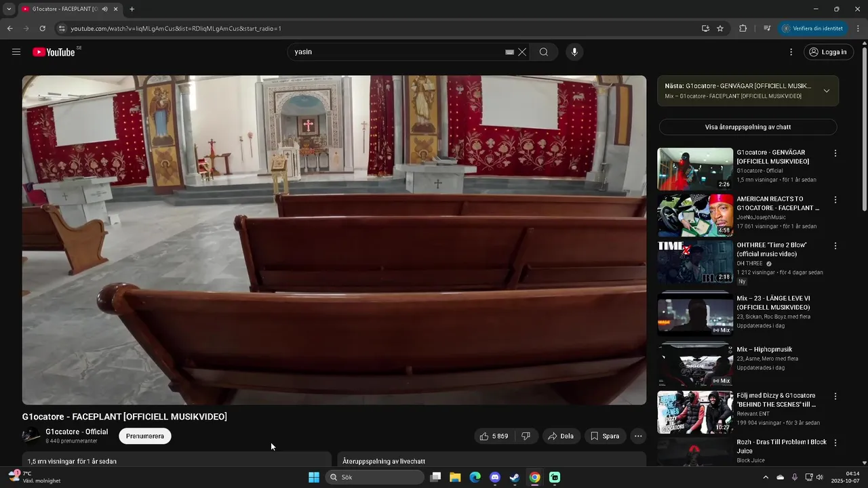Open Discord from taskbar
The height and width of the screenshot is (488, 868).
pos(495,477)
